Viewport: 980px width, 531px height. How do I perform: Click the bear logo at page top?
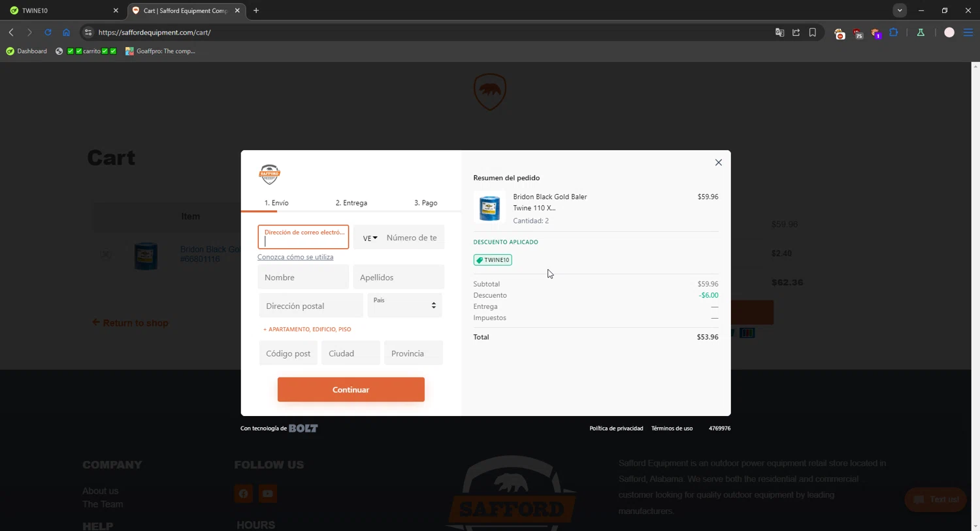[x=490, y=91]
